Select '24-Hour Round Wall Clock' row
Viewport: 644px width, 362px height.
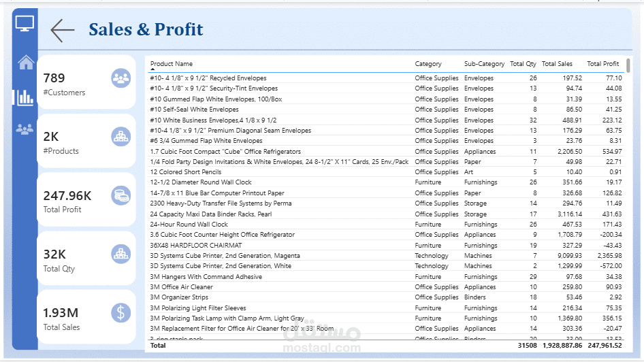tap(386, 224)
